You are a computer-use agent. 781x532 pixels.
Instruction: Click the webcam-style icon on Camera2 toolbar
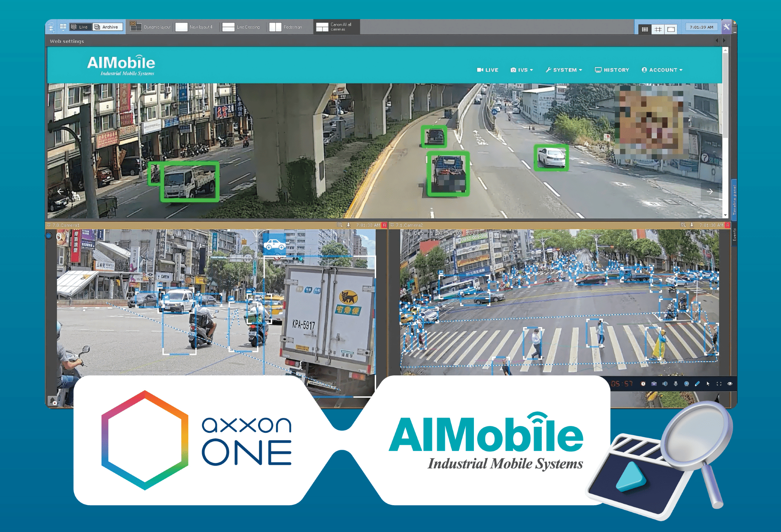686,384
